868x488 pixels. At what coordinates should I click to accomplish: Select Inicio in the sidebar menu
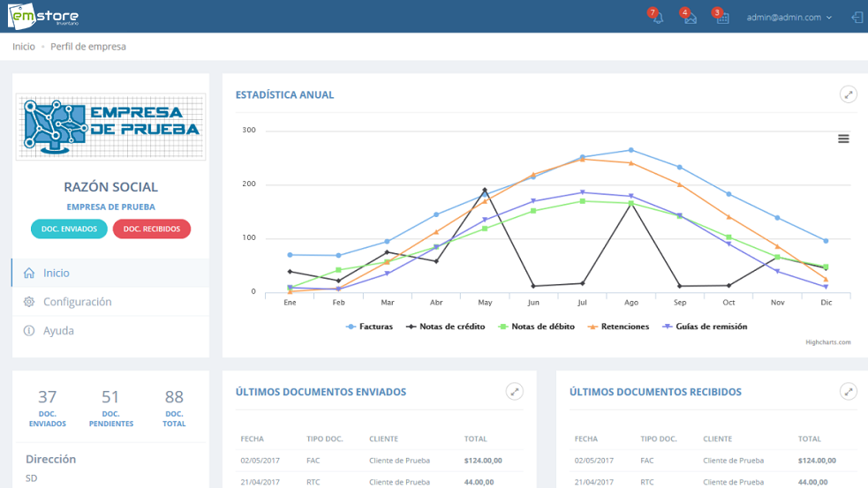click(x=57, y=274)
